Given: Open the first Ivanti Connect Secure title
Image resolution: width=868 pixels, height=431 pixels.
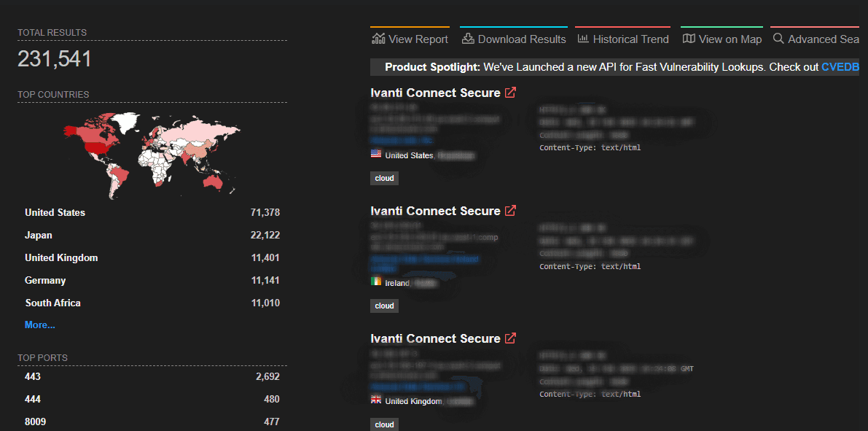Looking at the screenshot, I should tap(435, 93).
